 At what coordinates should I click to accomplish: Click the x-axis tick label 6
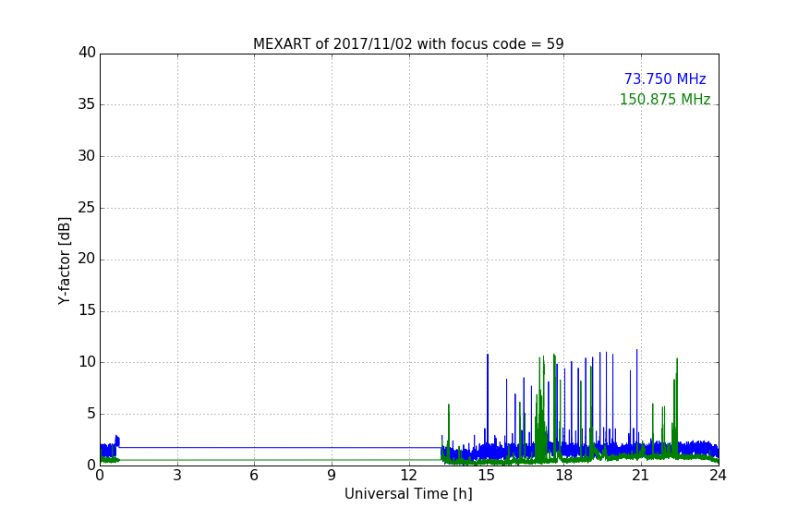(254, 476)
